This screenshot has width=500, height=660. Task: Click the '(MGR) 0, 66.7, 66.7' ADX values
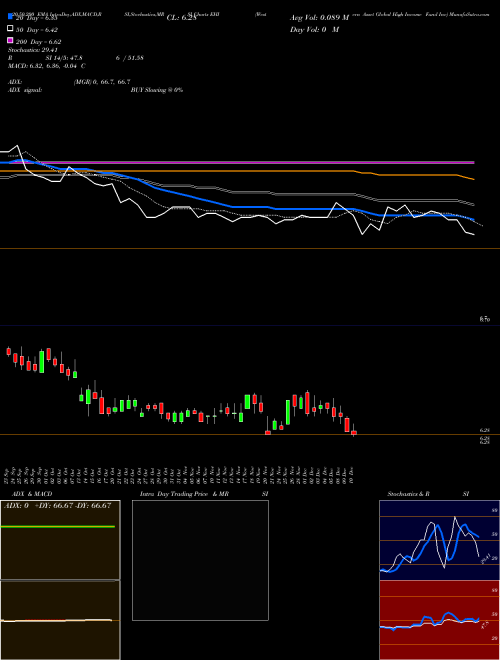[x=102, y=82]
